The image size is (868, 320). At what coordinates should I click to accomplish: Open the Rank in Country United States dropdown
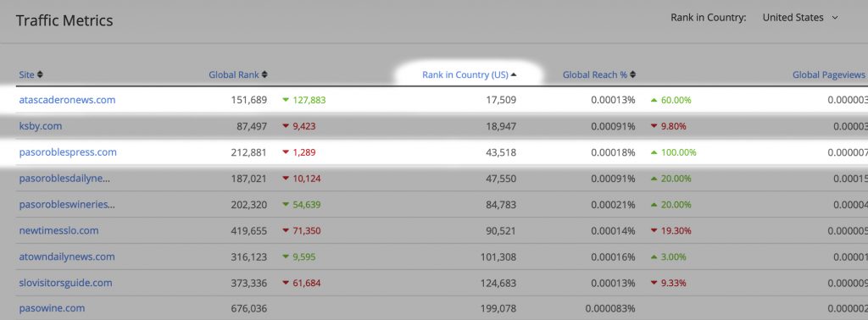coord(800,18)
